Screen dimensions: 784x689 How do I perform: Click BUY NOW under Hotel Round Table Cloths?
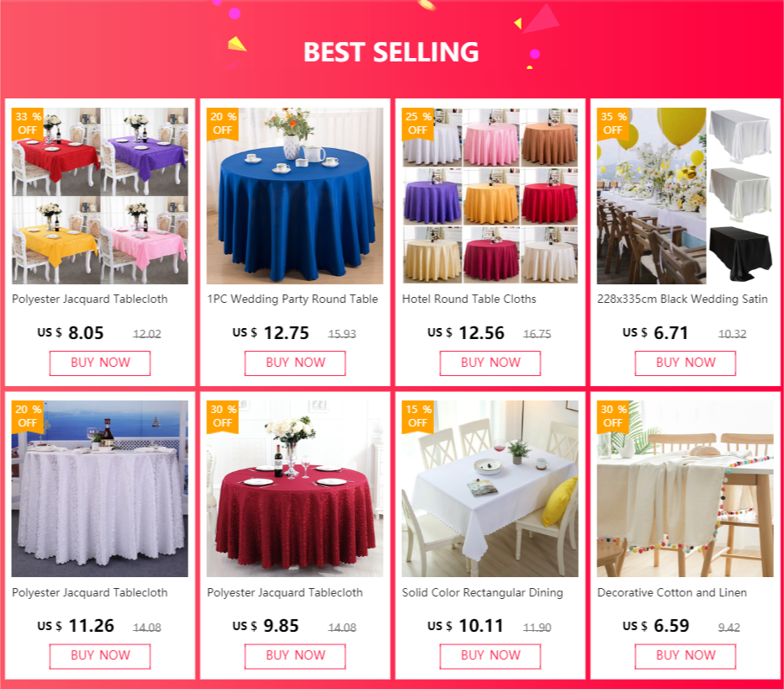click(x=490, y=363)
